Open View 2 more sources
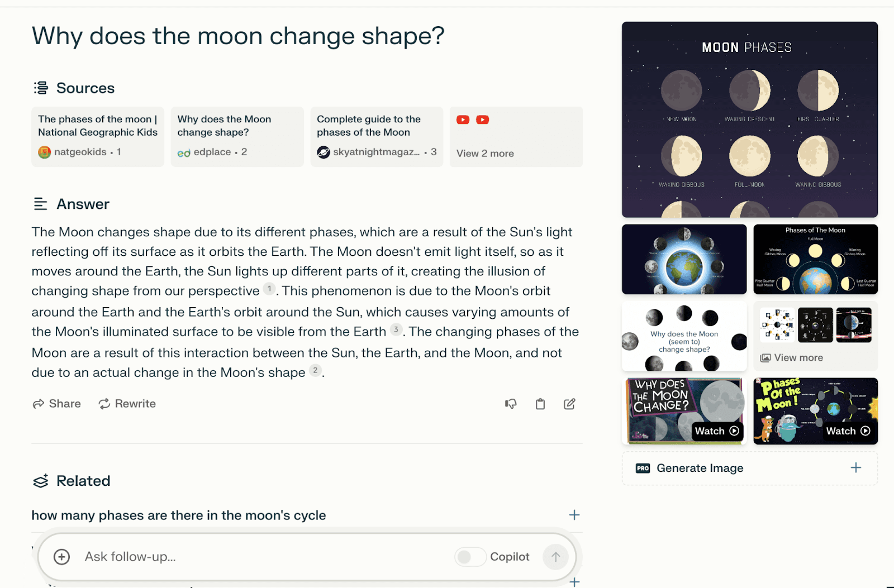894x588 pixels. pyautogui.click(x=516, y=137)
